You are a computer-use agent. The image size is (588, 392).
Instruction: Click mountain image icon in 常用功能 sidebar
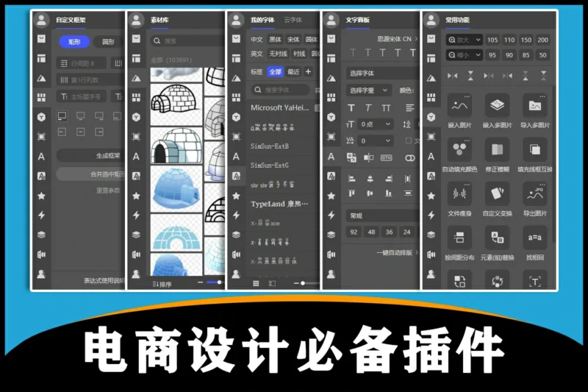(431, 78)
